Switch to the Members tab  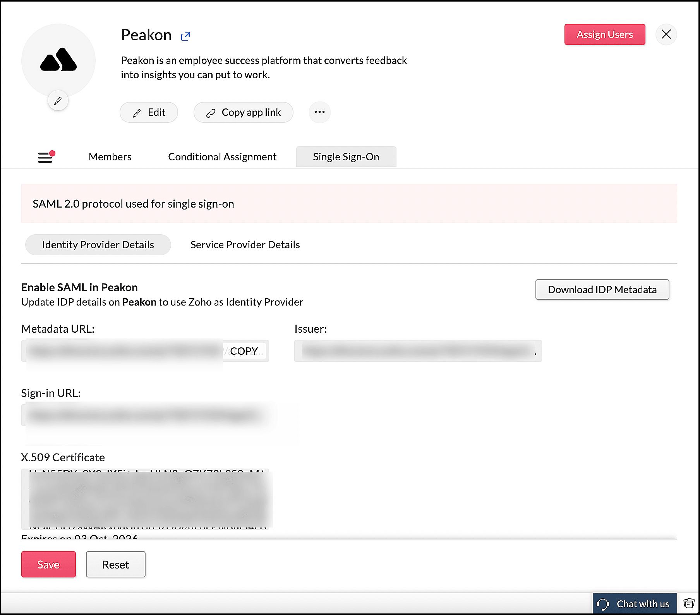click(x=110, y=157)
